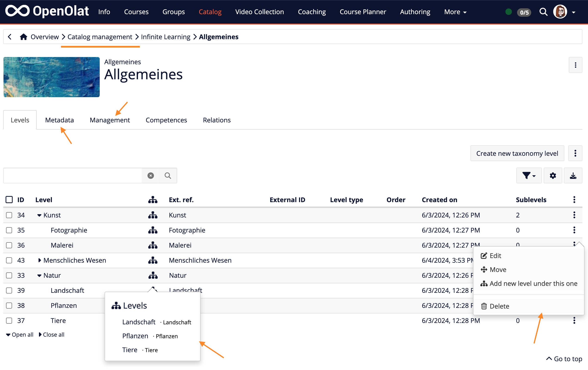Clear the search field using the circular x icon
The height and width of the screenshot is (370, 588).
pos(150,175)
